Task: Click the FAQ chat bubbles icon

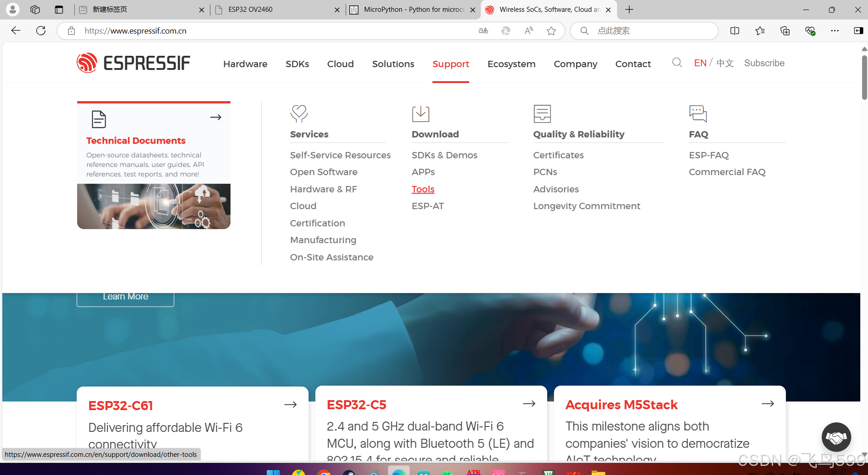Action: click(698, 113)
